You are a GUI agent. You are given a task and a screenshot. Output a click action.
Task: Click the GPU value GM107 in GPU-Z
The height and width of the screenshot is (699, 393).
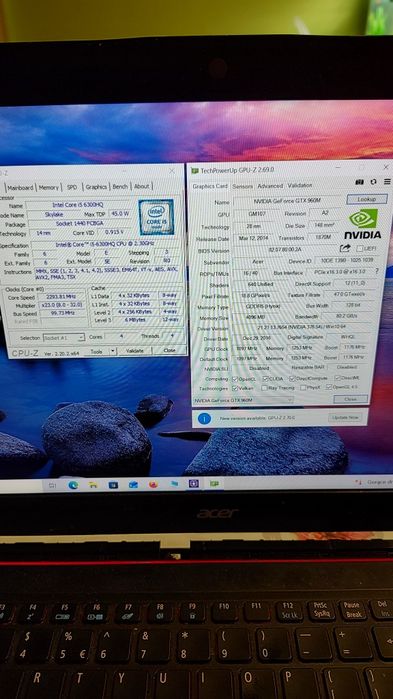(x=258, y=214)
